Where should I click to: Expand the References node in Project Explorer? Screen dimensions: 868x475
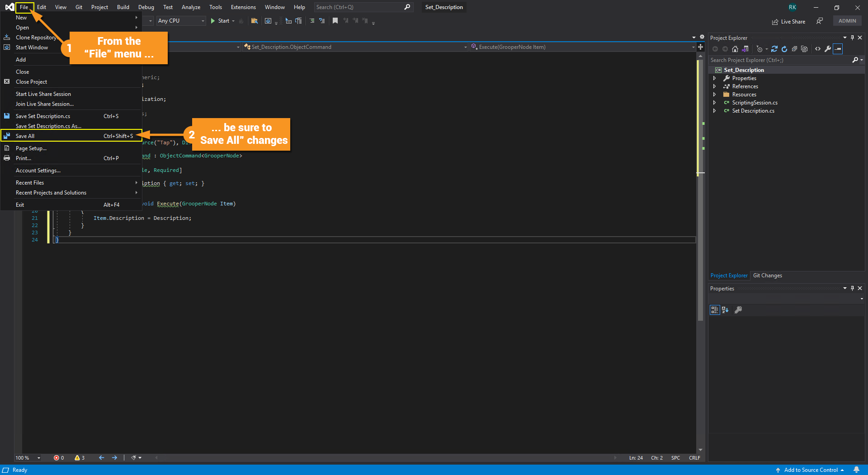point(715,86)
